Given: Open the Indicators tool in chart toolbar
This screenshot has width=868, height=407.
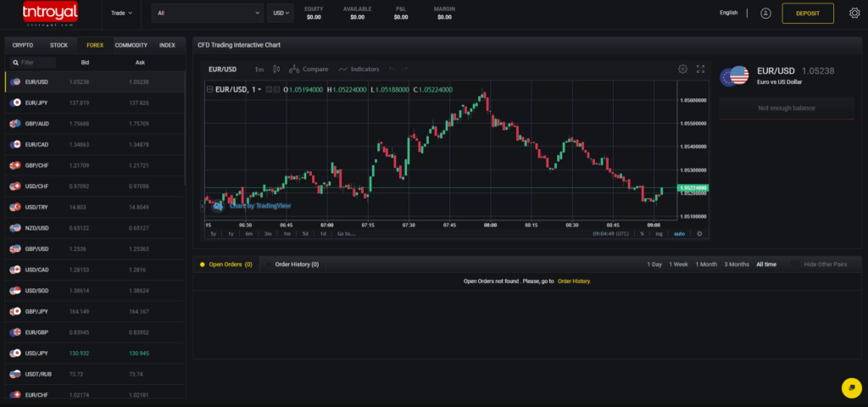Looking at the screenshot, I should [358, 69].
